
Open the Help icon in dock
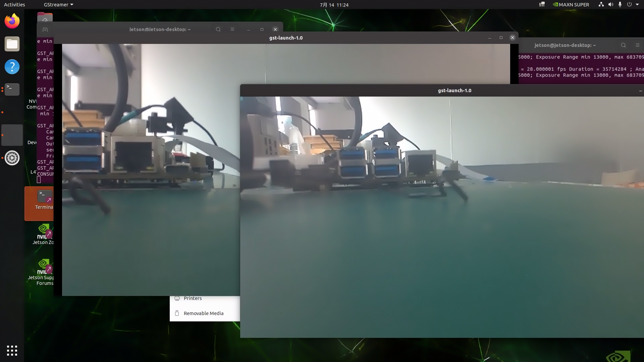pyautogui.click(x=12, y=67)
